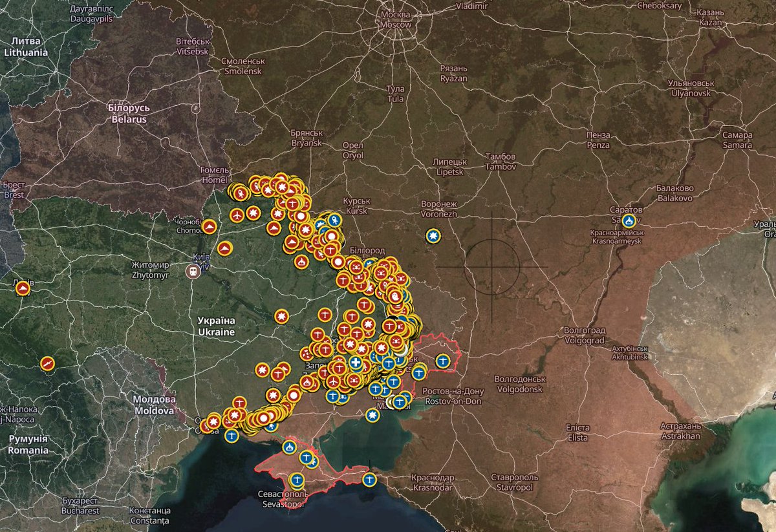Screen dimensions: 776x532
Task: Select the blue drone marker at the Kerch Strait
Action: [x=369, y=480]
